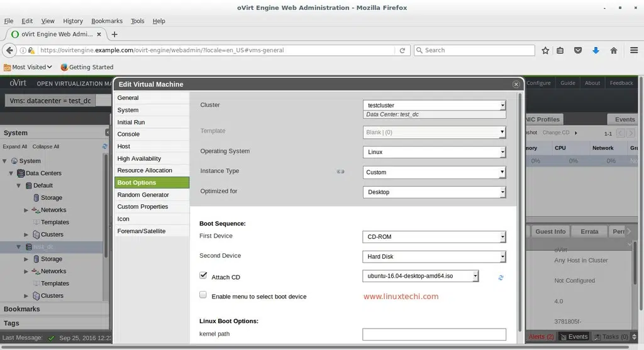The width and height of the screenshot is (644, 350).
Task: Click into the kernel path input field
Action: (x=434, y=334)
